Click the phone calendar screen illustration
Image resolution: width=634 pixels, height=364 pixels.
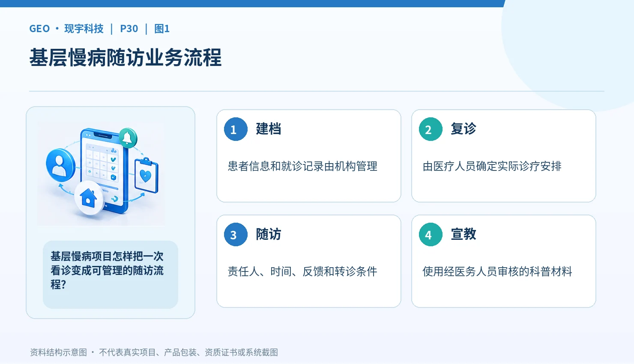coord(104,170)
